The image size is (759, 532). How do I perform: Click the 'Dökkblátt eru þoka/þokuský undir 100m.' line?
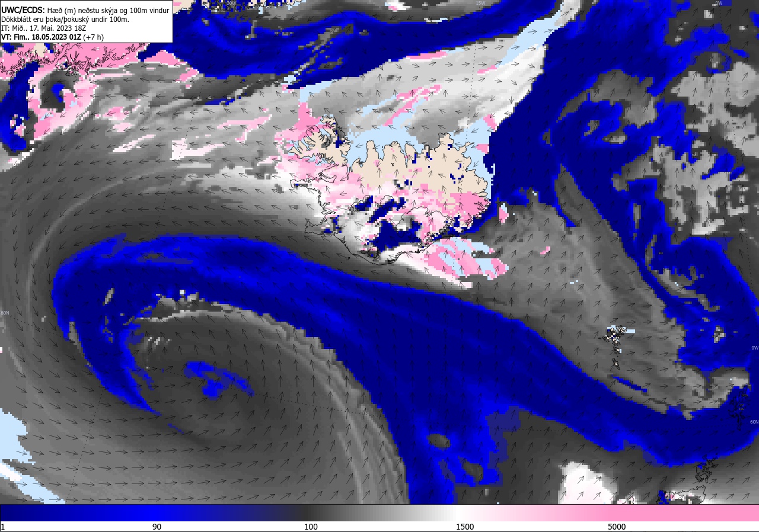[65, 19]
